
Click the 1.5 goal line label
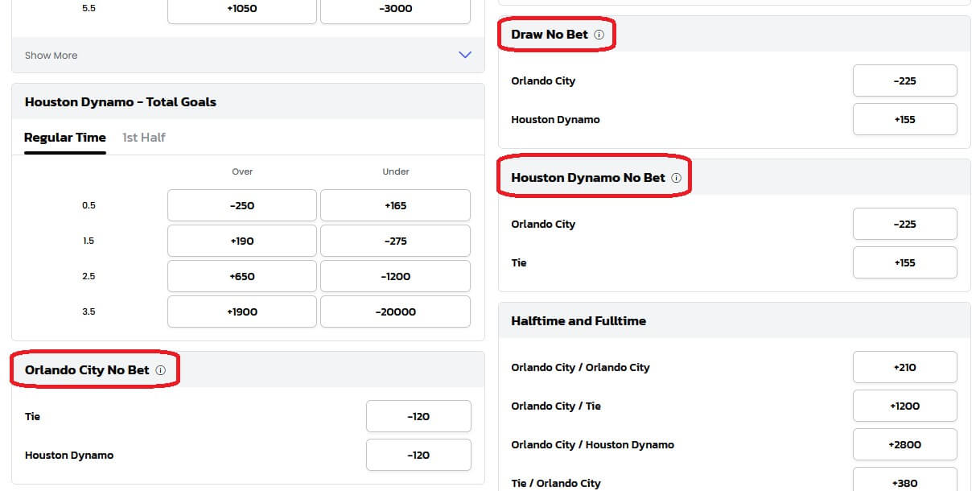(89, 241)
